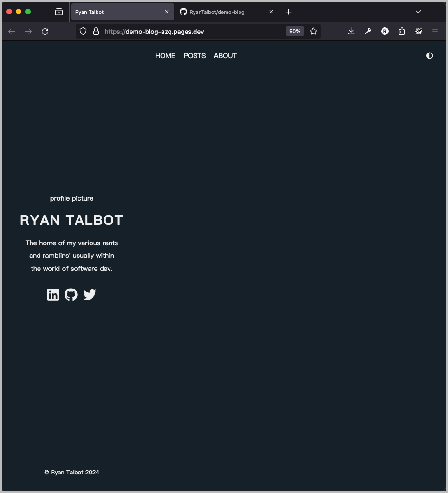
Task: Click the 90% zoom indicator
Action: tap(295, 31)
